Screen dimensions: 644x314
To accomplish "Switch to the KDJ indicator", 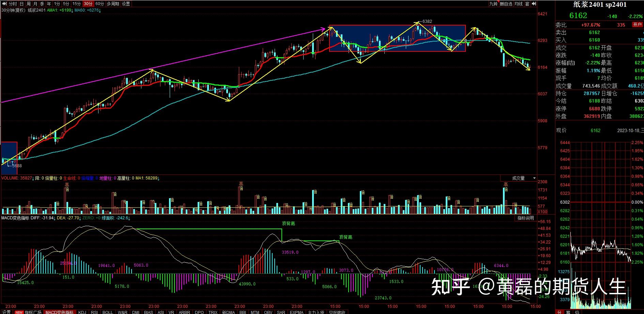I will click(x=82, y=312).
